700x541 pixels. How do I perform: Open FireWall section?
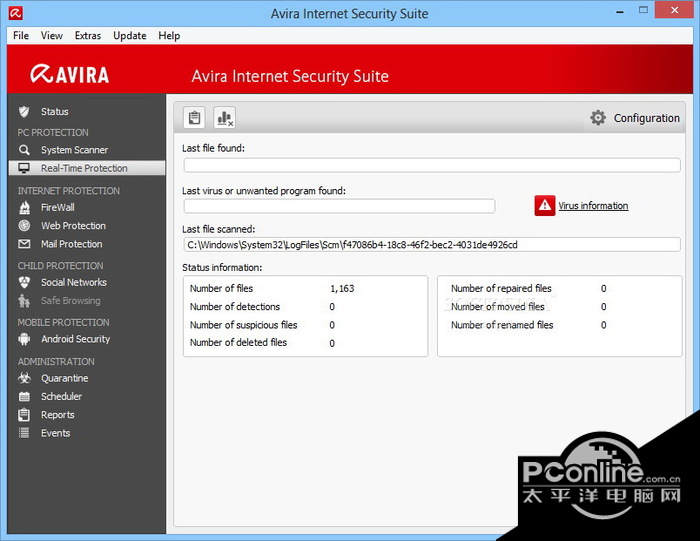coord(58,208)
